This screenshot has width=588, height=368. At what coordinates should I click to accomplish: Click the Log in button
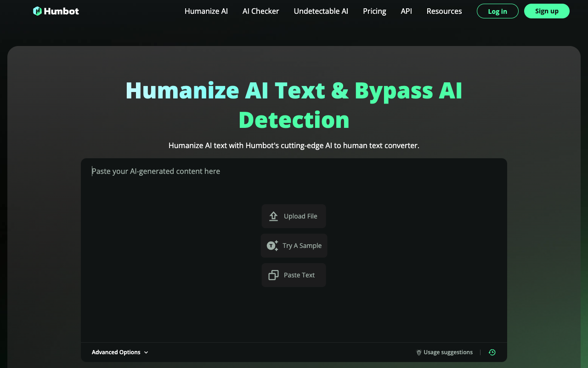tap(498, 11)
